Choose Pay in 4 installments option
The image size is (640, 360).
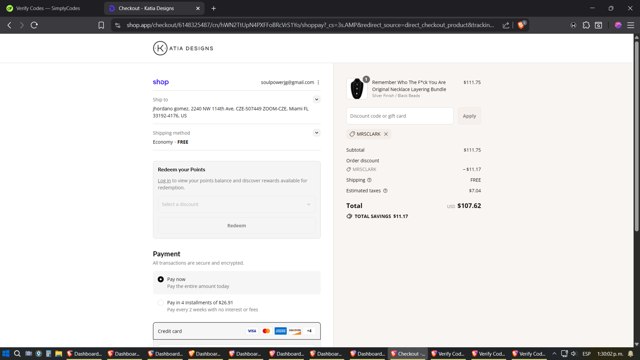[x=236, y=306]
